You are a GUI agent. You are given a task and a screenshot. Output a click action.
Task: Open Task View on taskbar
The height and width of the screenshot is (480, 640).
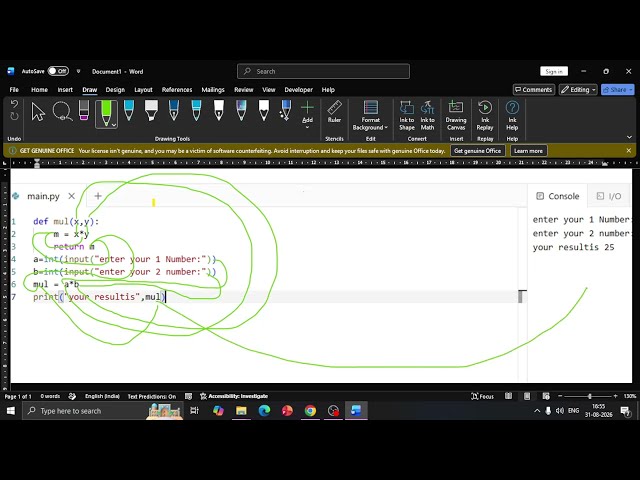click(194, 411)
